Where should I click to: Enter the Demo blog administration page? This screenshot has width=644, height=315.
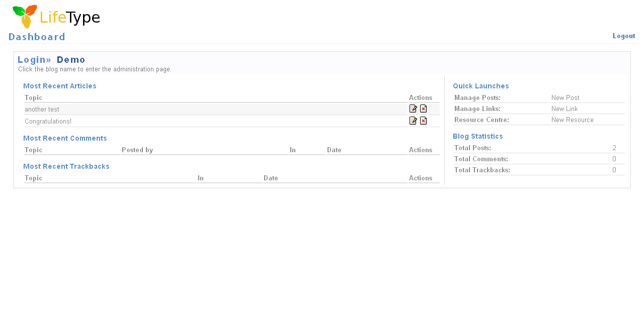pos(71,60)
